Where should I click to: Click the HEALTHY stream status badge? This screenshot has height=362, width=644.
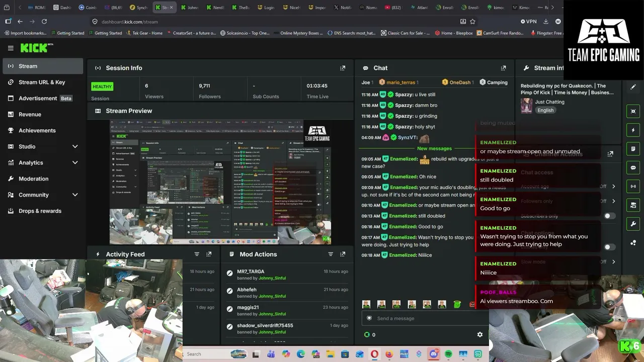pos(102,86)
